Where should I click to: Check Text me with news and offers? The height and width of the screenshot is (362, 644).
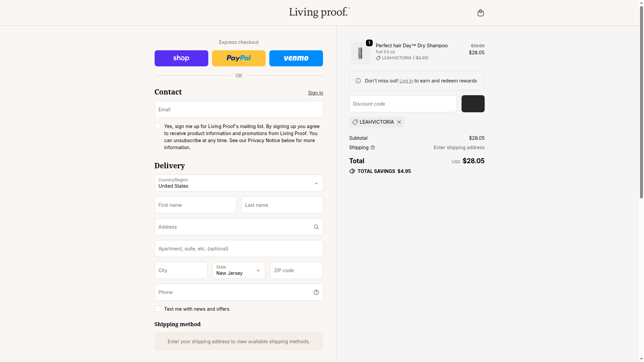[158, 309]
